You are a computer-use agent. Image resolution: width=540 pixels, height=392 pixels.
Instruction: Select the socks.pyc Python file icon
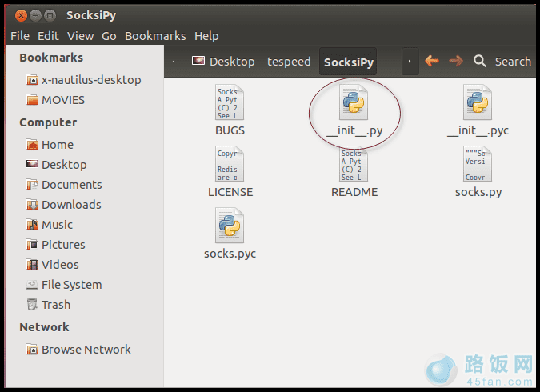[230, 226]
